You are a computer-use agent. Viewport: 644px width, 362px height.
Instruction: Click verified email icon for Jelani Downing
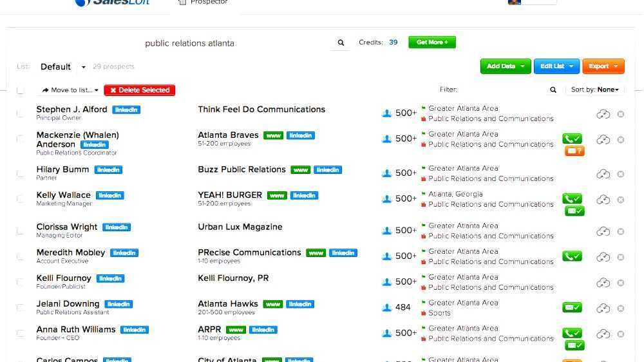point(572,307)
